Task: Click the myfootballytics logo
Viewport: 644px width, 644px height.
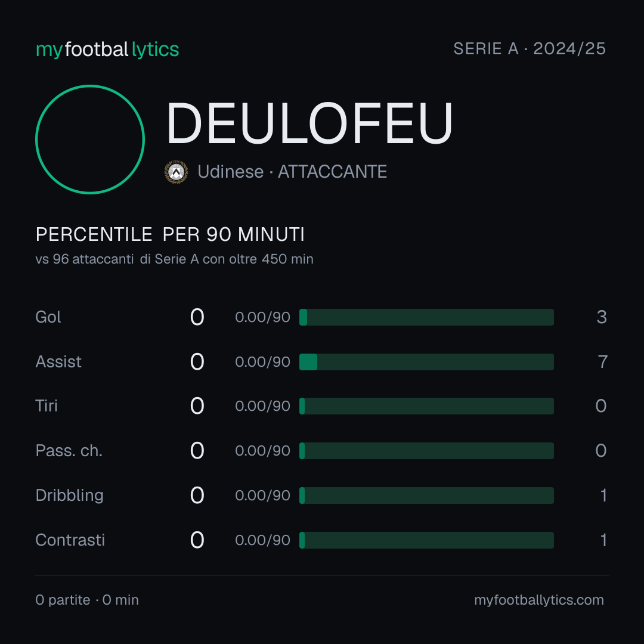Action: (x=107, y=49)
